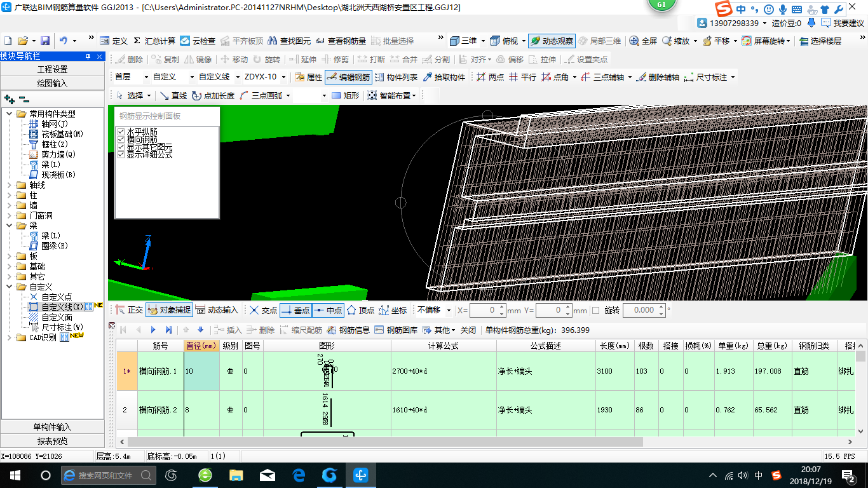Open 钢筋图库 rebar shape library
Image resolution: width=868 pixels, height=488 pixels.
pyautogui.click(x=396, y=330)
